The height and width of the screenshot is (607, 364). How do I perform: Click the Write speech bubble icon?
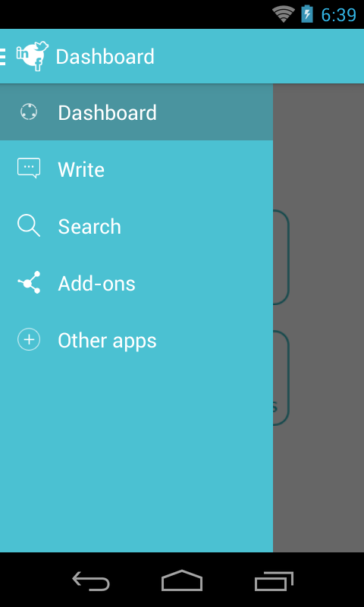tap(29, 168)
